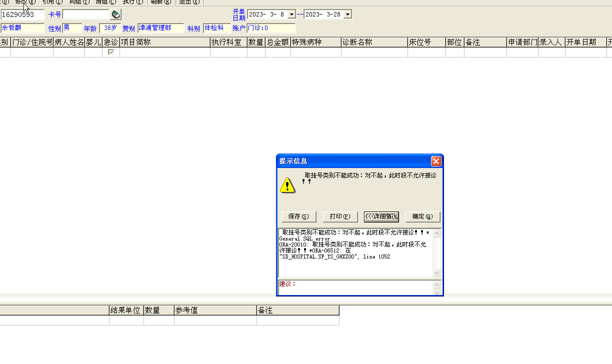This screenshot has width=612, height=364.
Task: Click the scroll-up arrow of the 建议 box
Action: click(437, 284)
